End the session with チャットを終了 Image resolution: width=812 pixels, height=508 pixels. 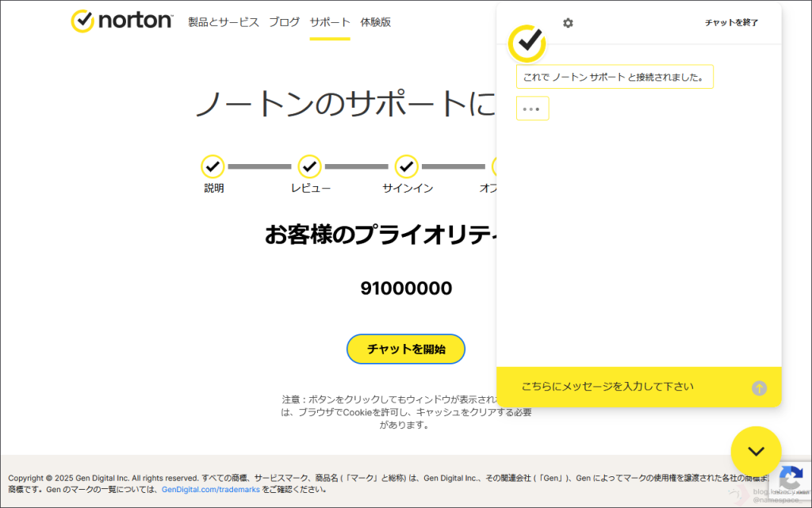click(731, 23)
